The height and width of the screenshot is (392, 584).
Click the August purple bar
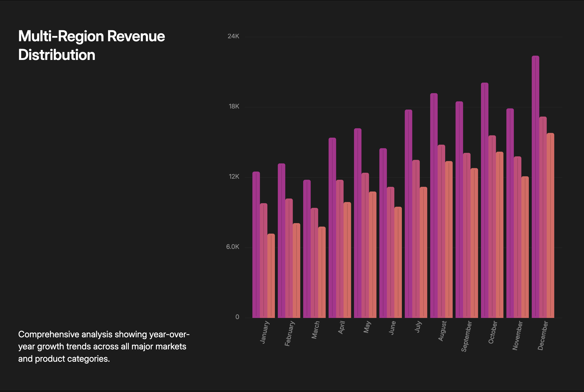point(434,206)
